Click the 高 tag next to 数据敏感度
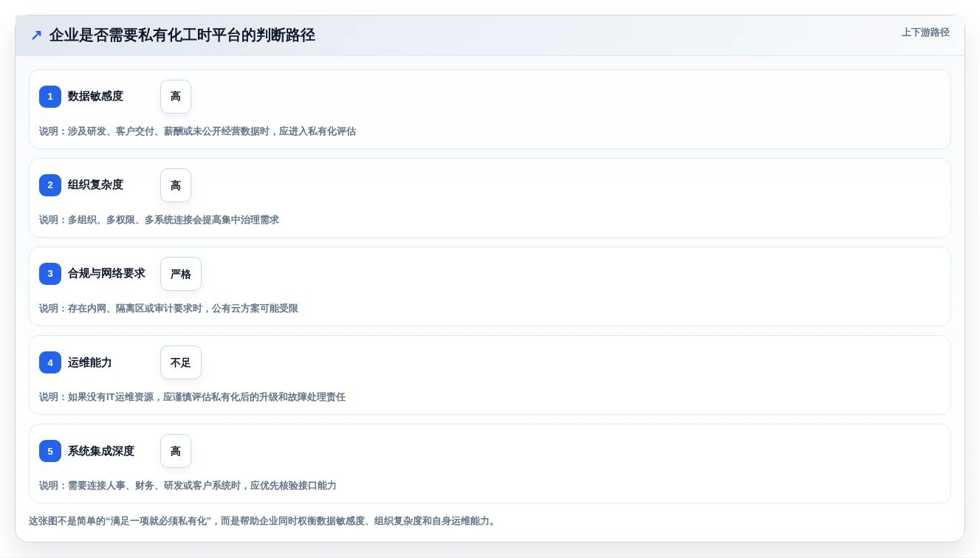Image resolution: width=980 pixels, height=558 pixels. (x=176, y=97)
